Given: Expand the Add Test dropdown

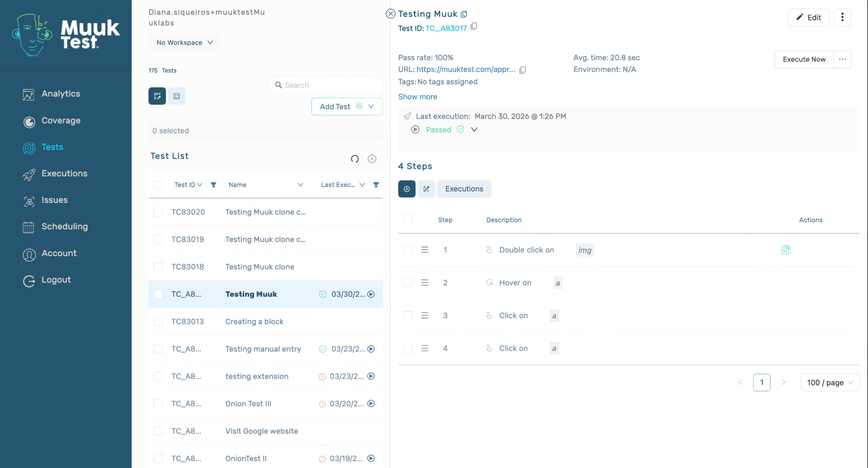Looking at the screenshot, I should coord(371,107).
